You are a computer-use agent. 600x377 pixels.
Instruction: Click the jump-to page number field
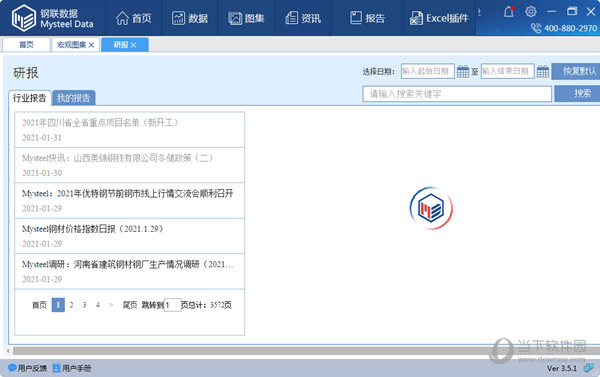click(172, 305)
